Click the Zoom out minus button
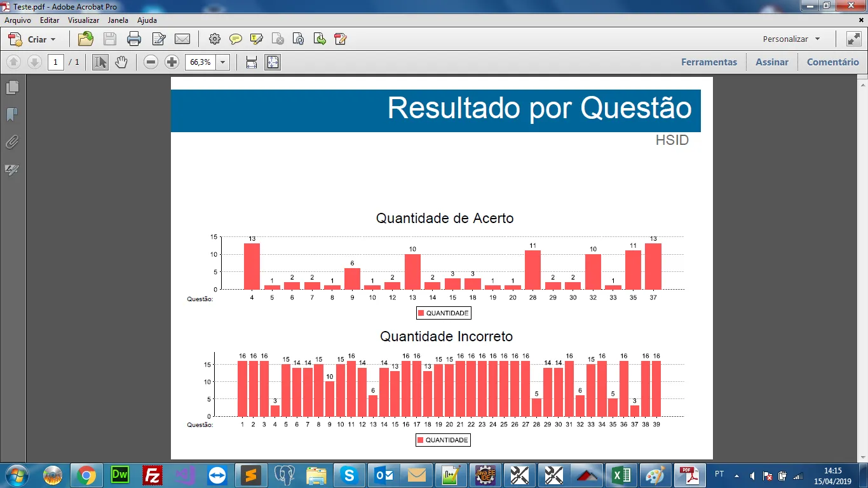The image size is (868, 488). point(151,62)
